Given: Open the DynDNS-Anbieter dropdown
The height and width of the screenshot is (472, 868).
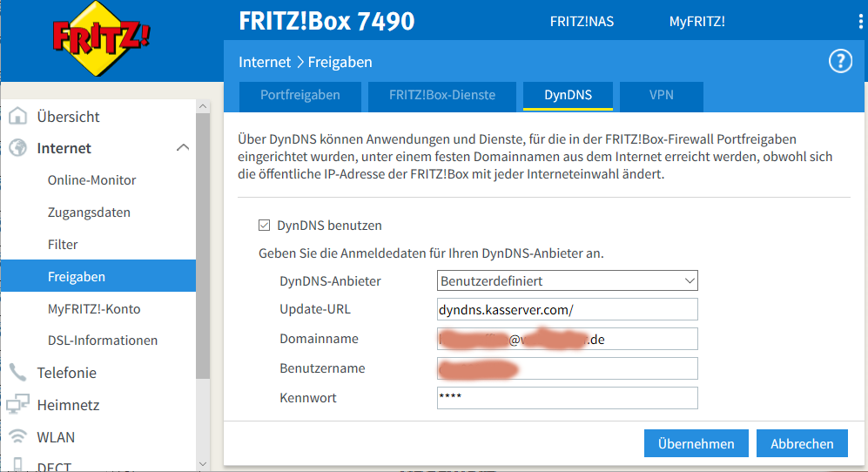Looking at the screenshot, I should pos(567,280).
